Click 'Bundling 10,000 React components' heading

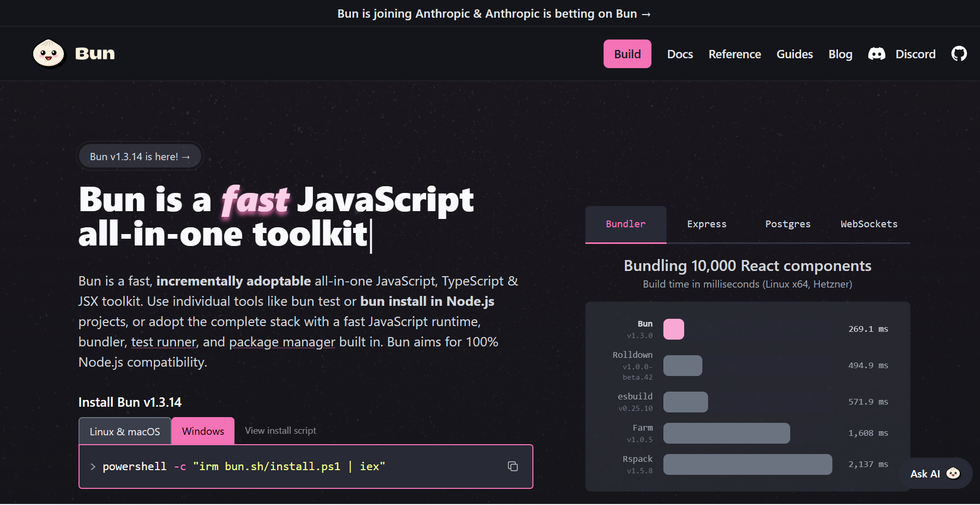747,266
